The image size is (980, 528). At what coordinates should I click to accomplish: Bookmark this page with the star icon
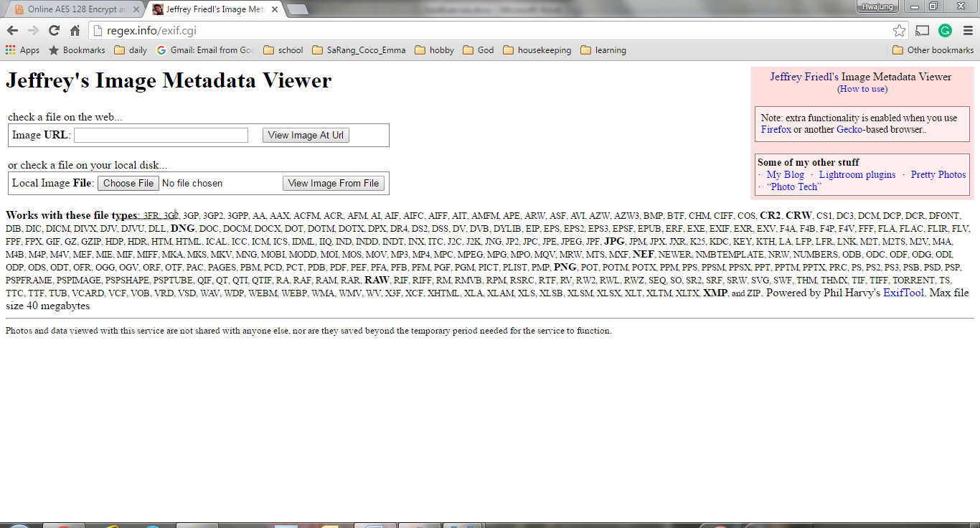click(899, 30)
